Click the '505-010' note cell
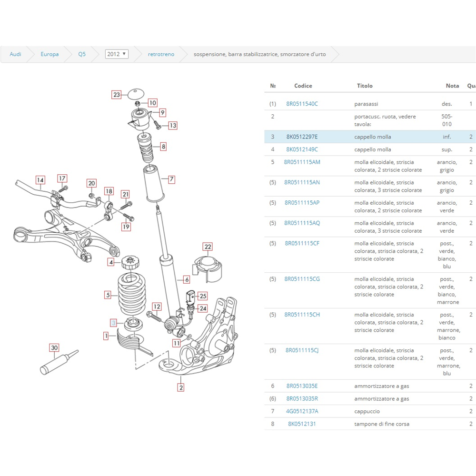The image size is (476, 476). click(447, 120)
